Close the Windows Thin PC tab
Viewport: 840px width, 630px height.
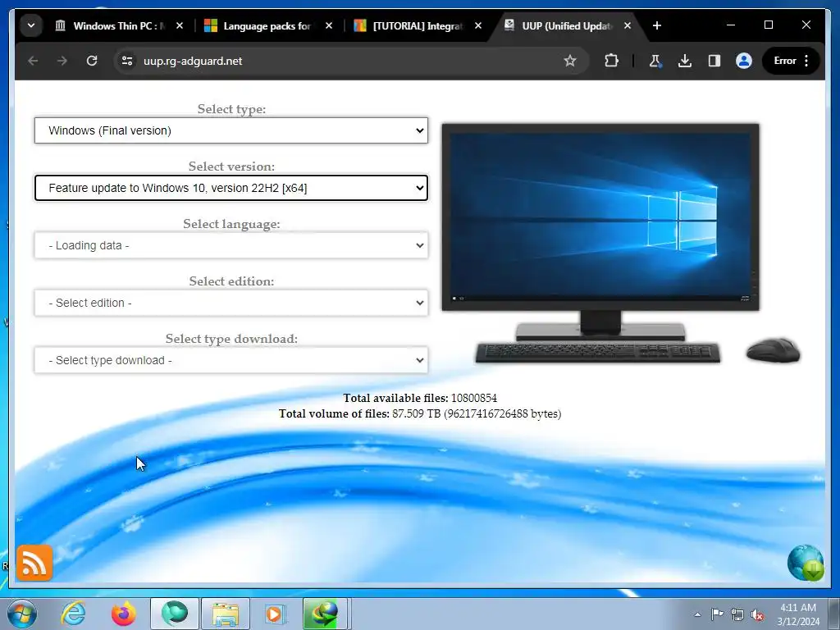pyautogui.click(x=180, y=25)
